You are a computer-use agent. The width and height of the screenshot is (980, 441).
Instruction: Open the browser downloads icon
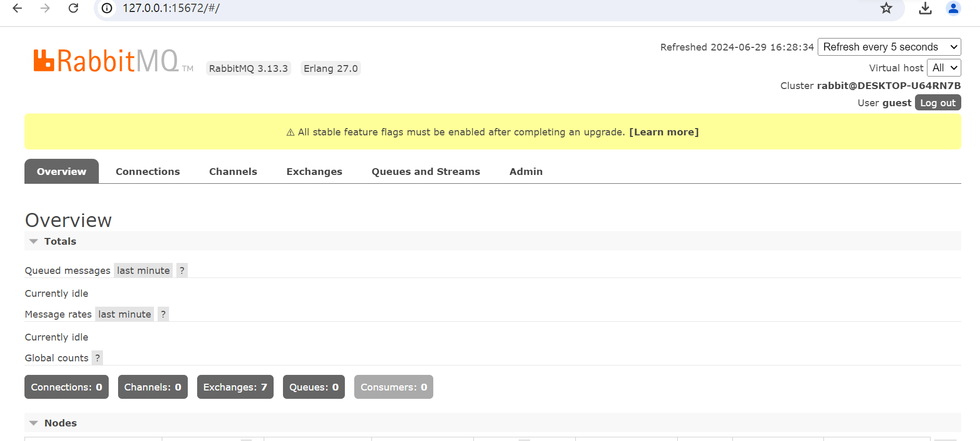[x=925, y=8]
